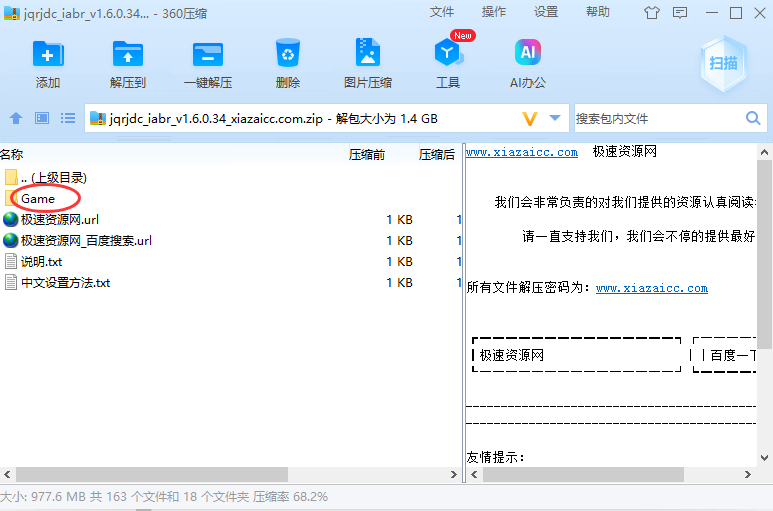
Task: Click the orange V icon in path bar
Action: click(529, 119)
